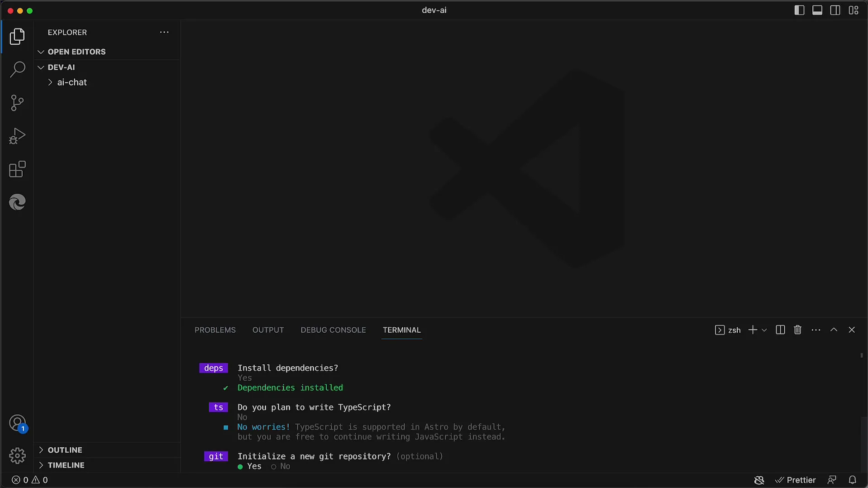Open Source Control view icon
Screen dimensions: 868x488
(x=17, y=103)
